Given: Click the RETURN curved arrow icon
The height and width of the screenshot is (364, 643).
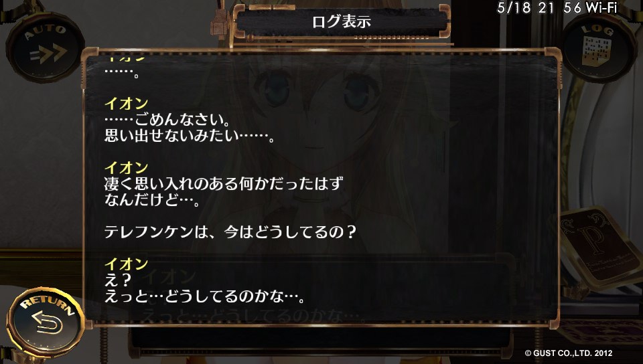Looking at the screenshot, I should pos(47,323).
